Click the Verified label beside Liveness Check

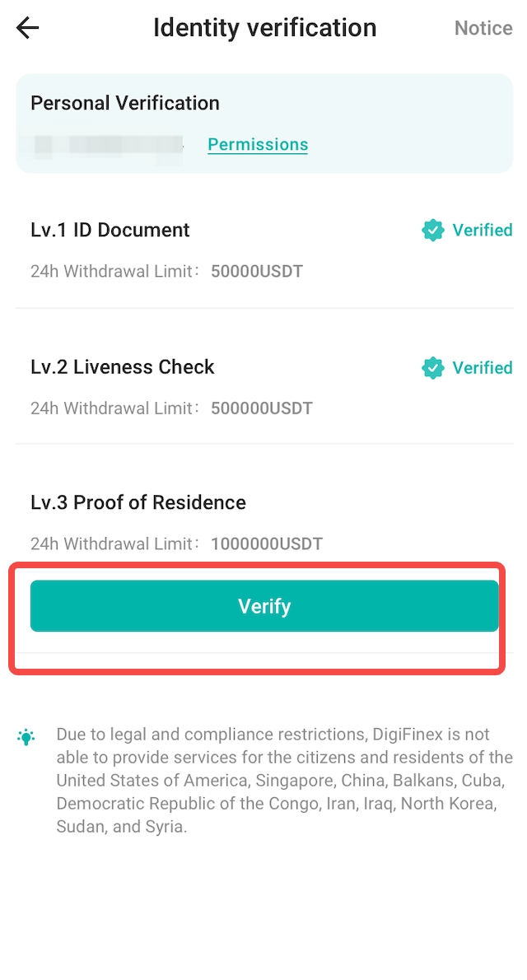483,368
